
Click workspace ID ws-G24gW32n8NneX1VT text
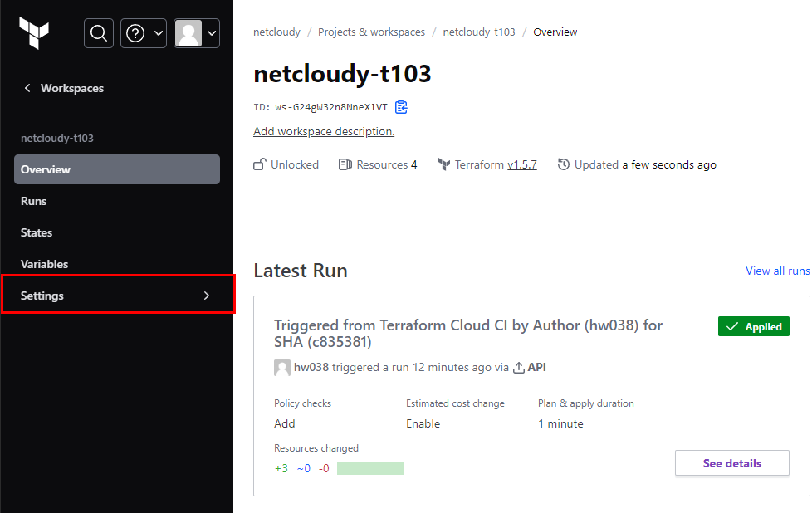[331, 107]
